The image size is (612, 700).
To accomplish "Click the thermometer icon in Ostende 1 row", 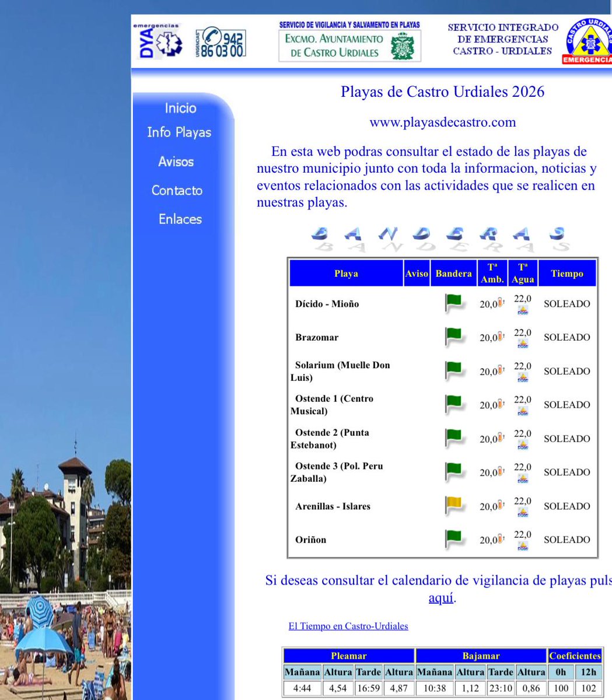I will point(501,404).
